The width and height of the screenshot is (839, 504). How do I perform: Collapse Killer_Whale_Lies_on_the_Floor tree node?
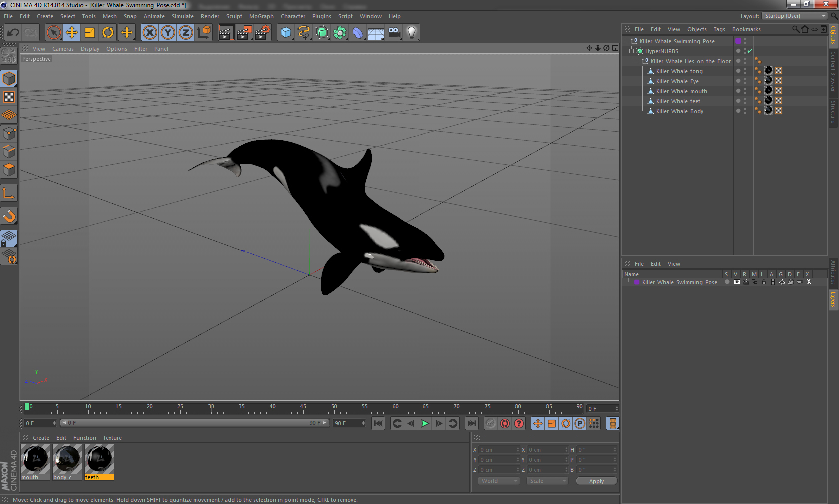(637, 61)
